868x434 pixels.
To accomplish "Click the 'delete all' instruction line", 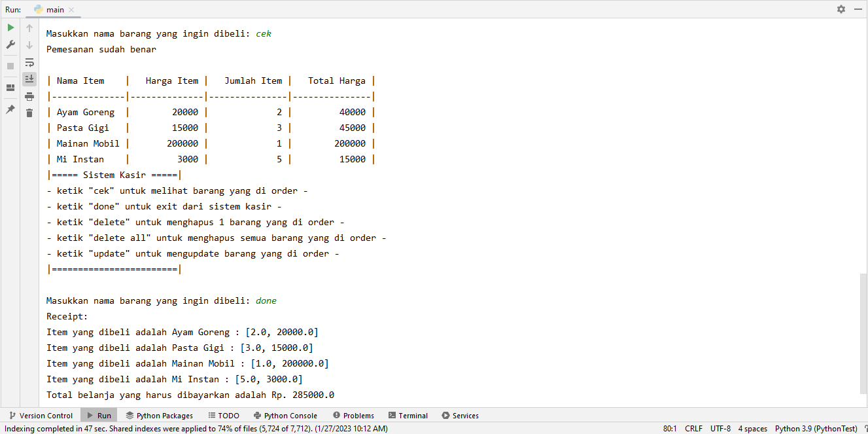I will pos(217,238).
